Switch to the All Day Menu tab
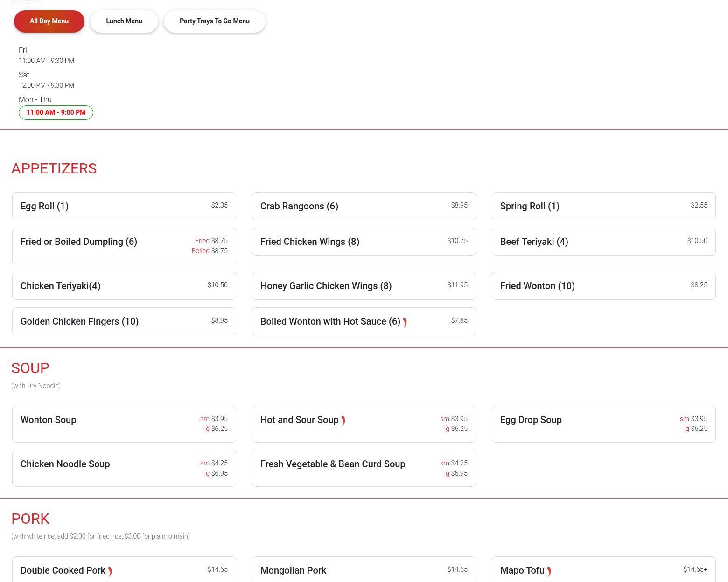728x582 pixels. click(x=49, y=21)
